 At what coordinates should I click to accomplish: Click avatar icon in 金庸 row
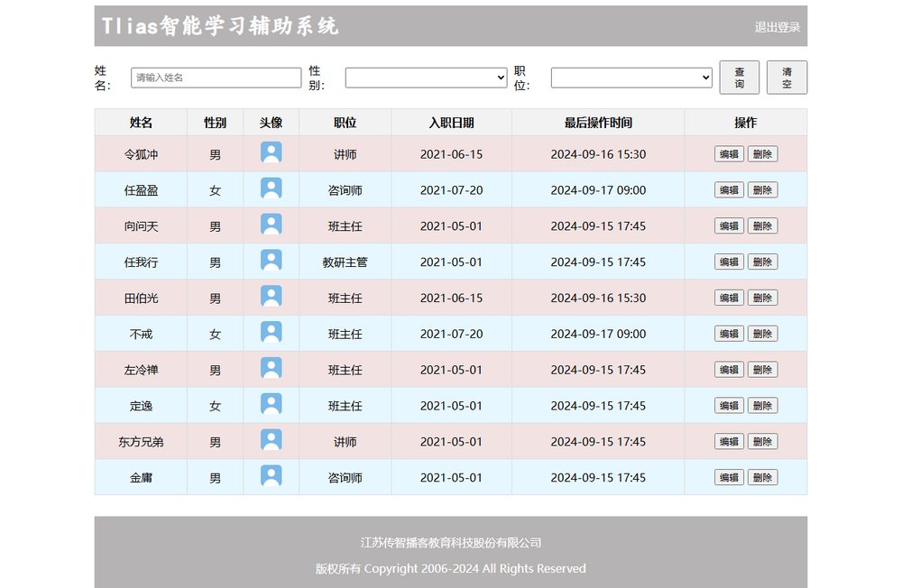[271, 476]
